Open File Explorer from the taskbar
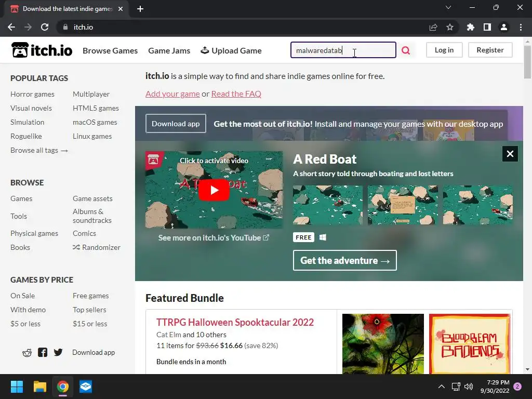532x399 pixels. coord(39,387)
